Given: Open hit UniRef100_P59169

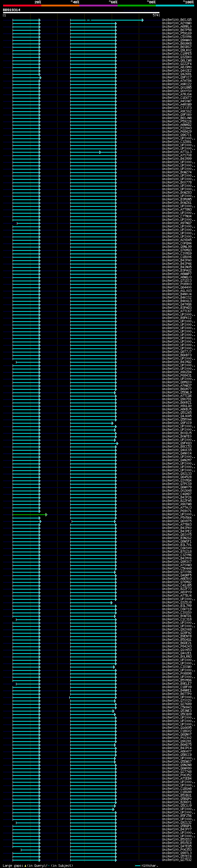Looking at the screenshot, I should 177,34.
